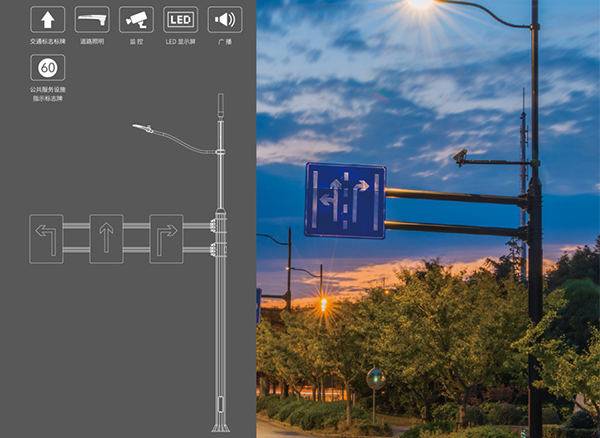Select the 60 speed limit sign icon

click(x=48, y=69)
